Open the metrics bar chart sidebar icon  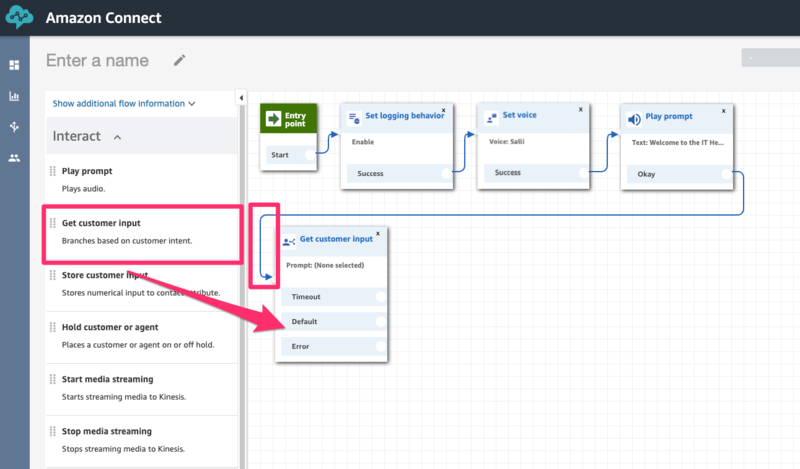pos(14,96)
